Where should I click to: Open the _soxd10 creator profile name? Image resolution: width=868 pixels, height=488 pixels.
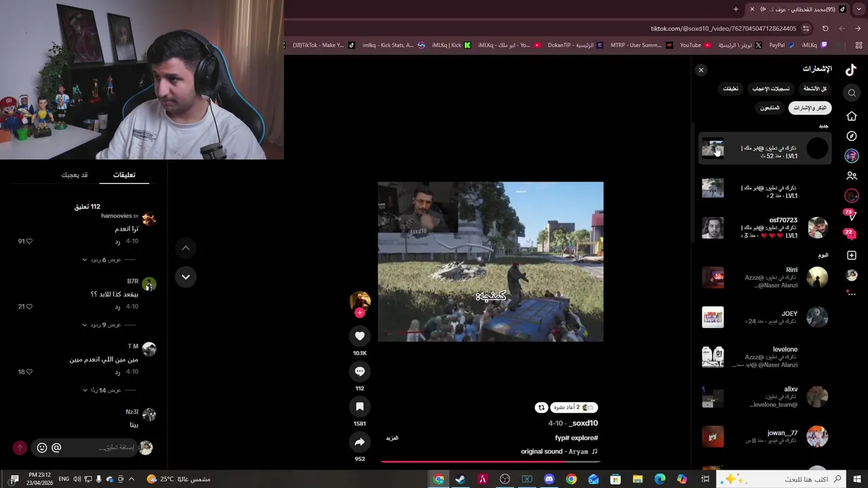[x=583, y=423]
